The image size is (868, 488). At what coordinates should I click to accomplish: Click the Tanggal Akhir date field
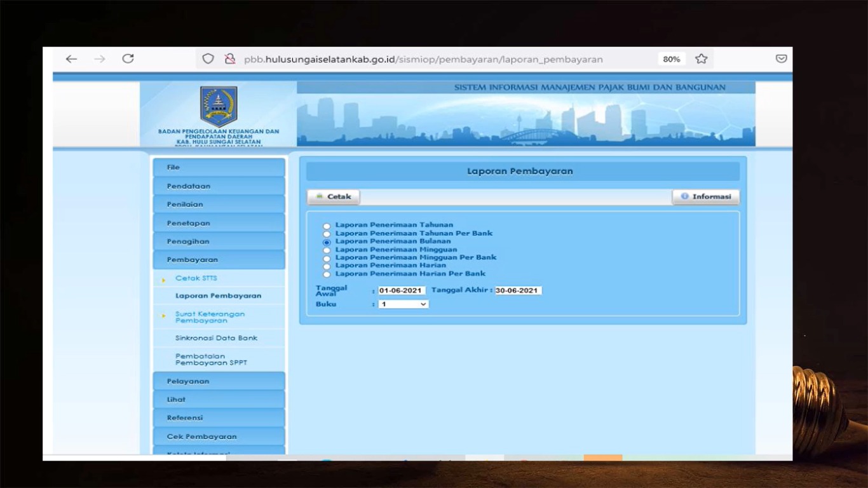(x=519, y=290)
